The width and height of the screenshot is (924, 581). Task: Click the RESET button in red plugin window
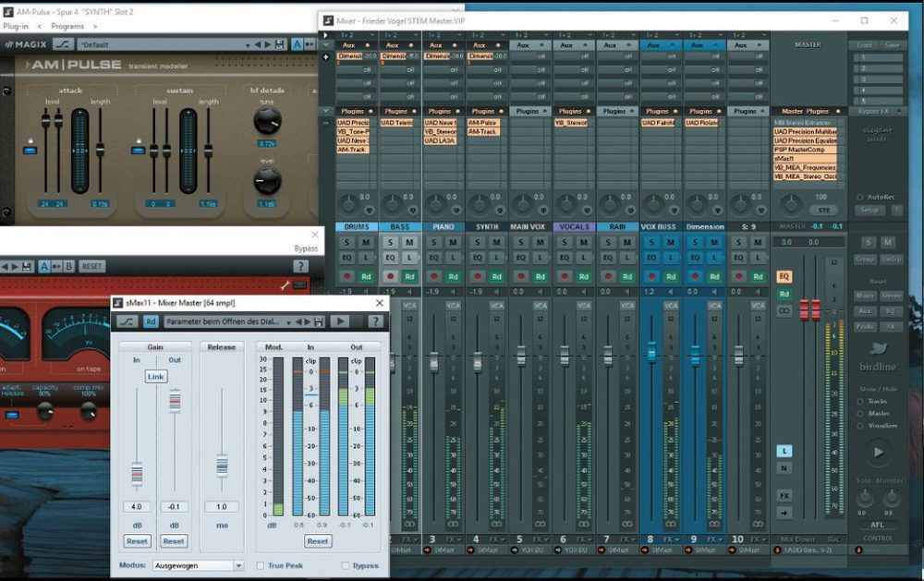click(x=91, y=266)
